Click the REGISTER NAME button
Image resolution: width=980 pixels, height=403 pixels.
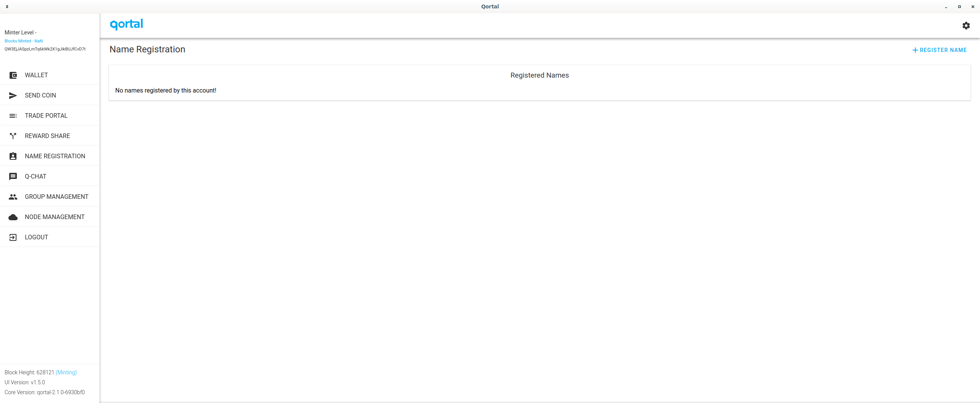[x=939, y=50]
